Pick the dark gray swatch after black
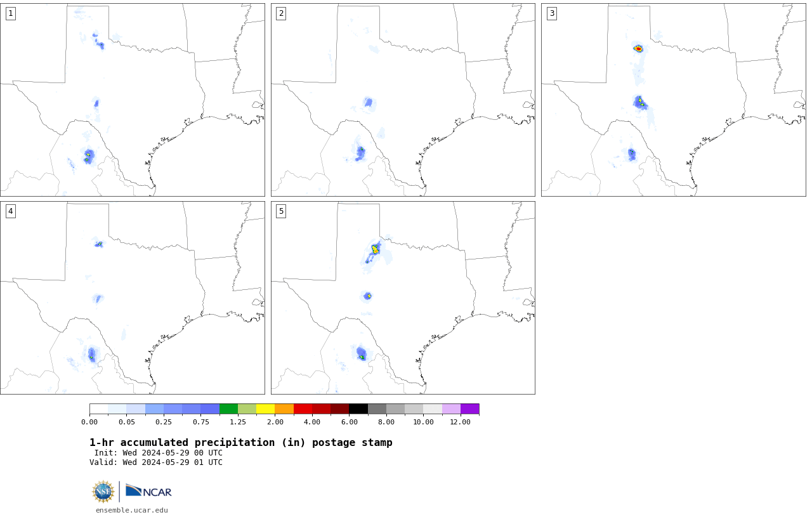This screenshot has height=517, width=812. [x=377, y=409]
